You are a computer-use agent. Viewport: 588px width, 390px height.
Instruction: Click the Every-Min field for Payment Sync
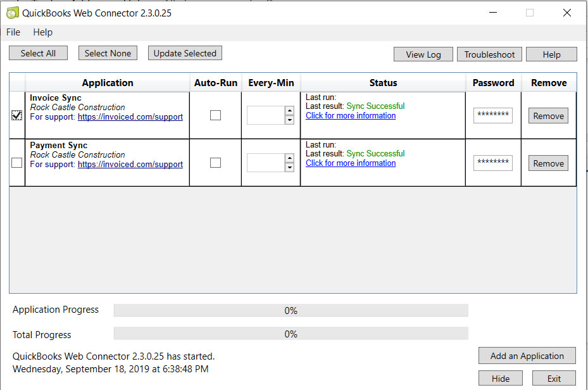tap(266, 163)
